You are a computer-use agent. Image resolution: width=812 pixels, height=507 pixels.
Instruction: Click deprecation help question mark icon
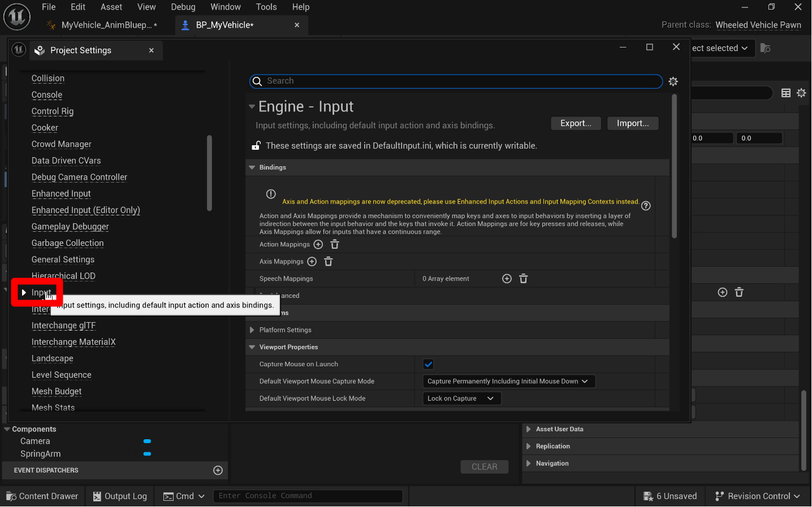pyautogui.click(x=646, y=206)
